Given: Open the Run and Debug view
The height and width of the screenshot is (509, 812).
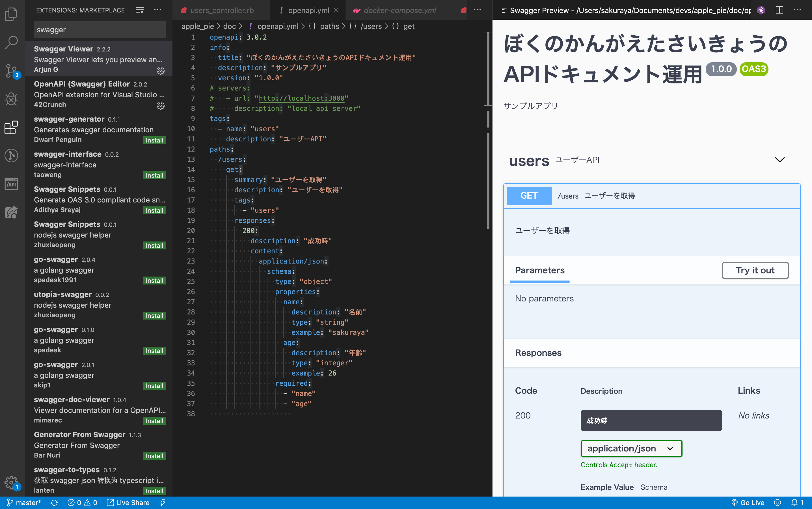Looking at the screenshot, I should coord(11,99).
